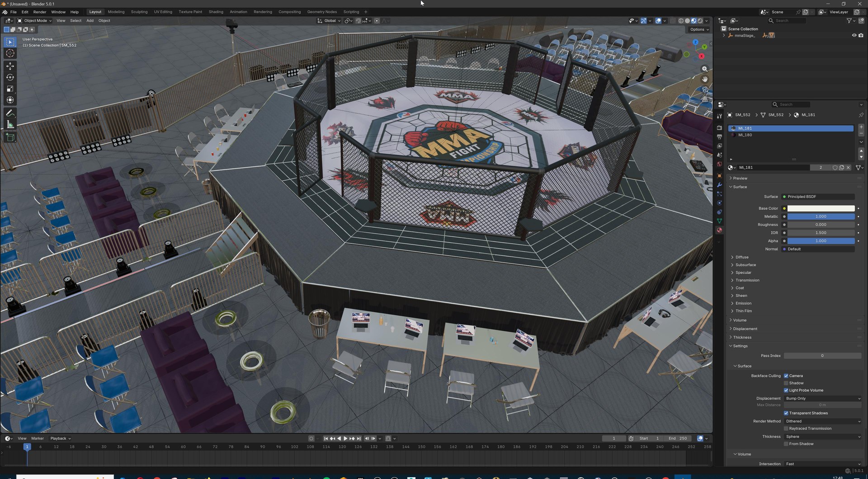868x479 pixels.
Task: Open the Object properties tab icon
Action: click(719, 176)
